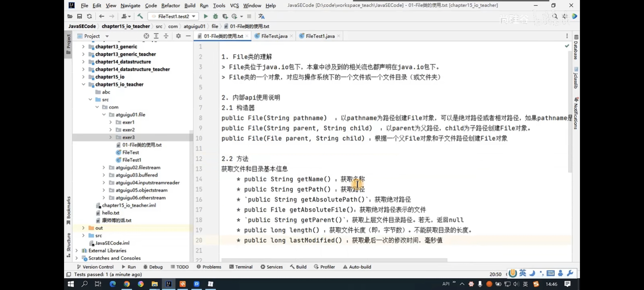Click the Debug bug icon in toolbar

(215, 16)
